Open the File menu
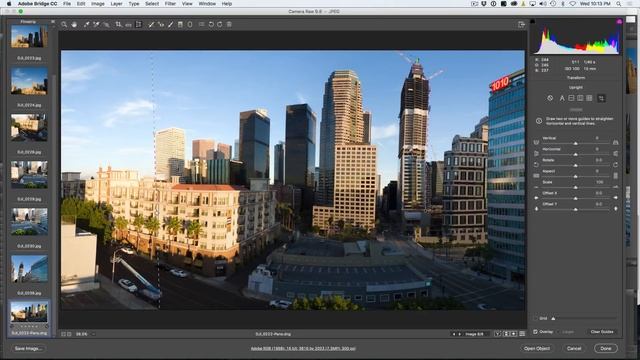The image size is (640, 360). [67, 4]
